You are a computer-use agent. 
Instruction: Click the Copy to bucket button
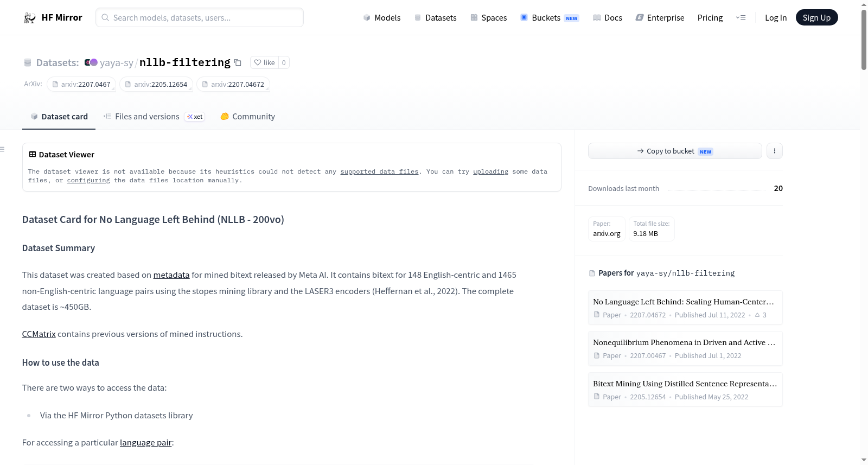coord(675,151)
